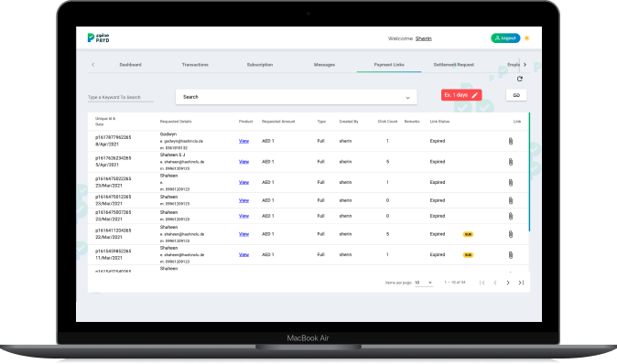Viewport: 617px width, 364px height.
Task: Open the items per page dropdown
Action: [424, 283]
